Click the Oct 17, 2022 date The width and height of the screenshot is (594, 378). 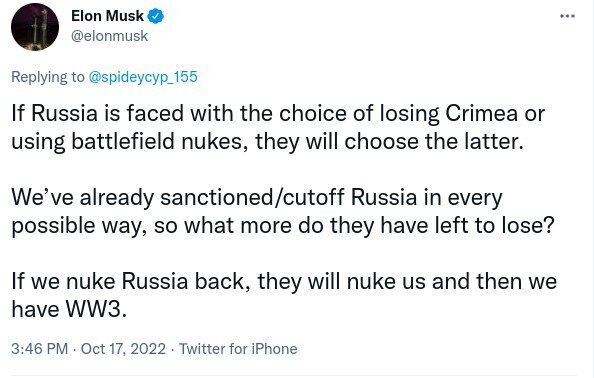click(123, 349)
